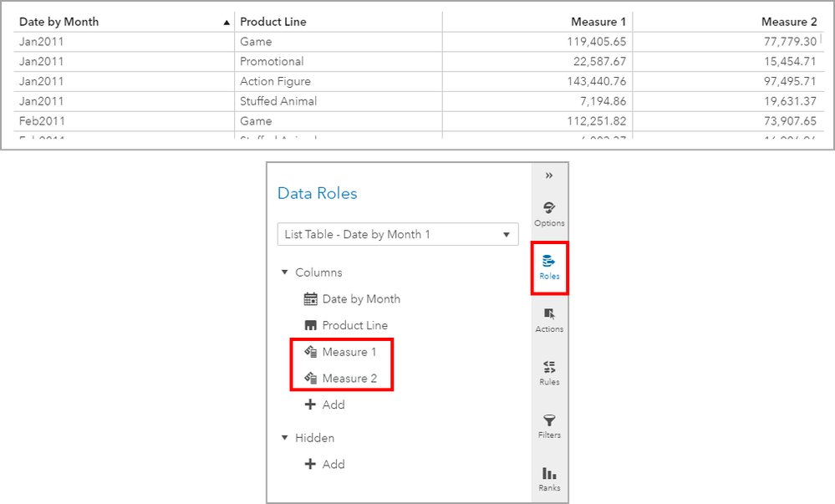Open the Filters funnel icon
The height and width of the screenshot is (504, 835).
[x=549, y=425]
